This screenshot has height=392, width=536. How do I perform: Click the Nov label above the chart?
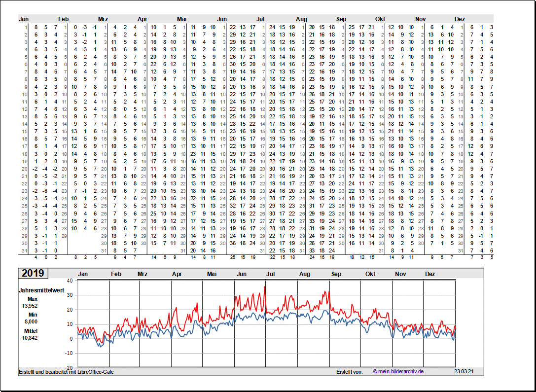pos(400,274)
